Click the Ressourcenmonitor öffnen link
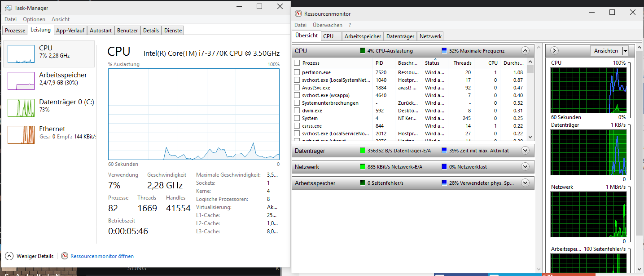This screenshot has height=276, width=644. coord(102,256)
